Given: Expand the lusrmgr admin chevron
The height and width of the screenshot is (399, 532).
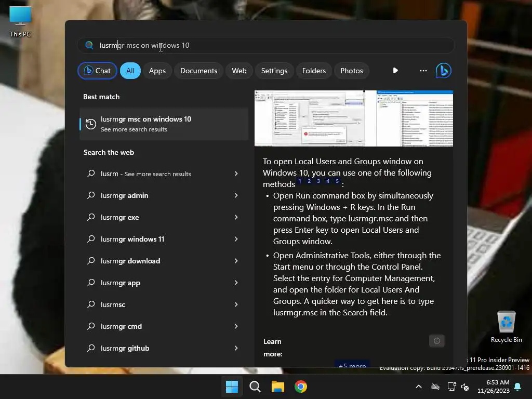Looking at the screenshot, I should pos(236,195).
